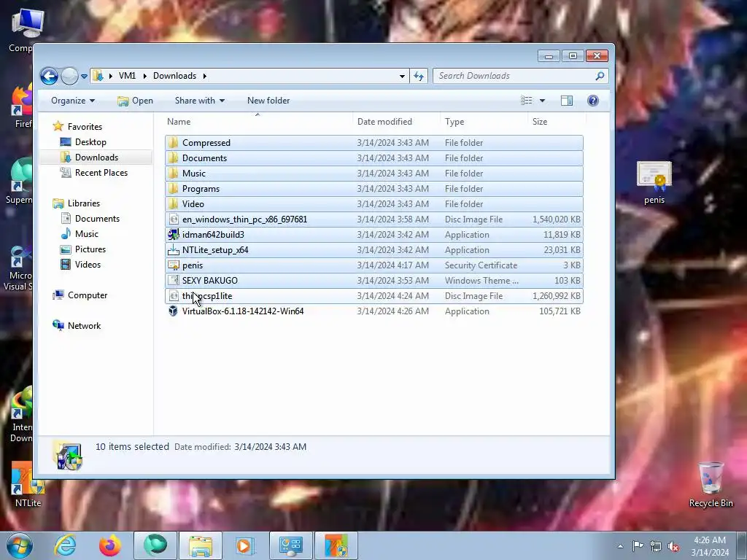
Task: Launch Firefox from taskbar
Action: (110, 545)
